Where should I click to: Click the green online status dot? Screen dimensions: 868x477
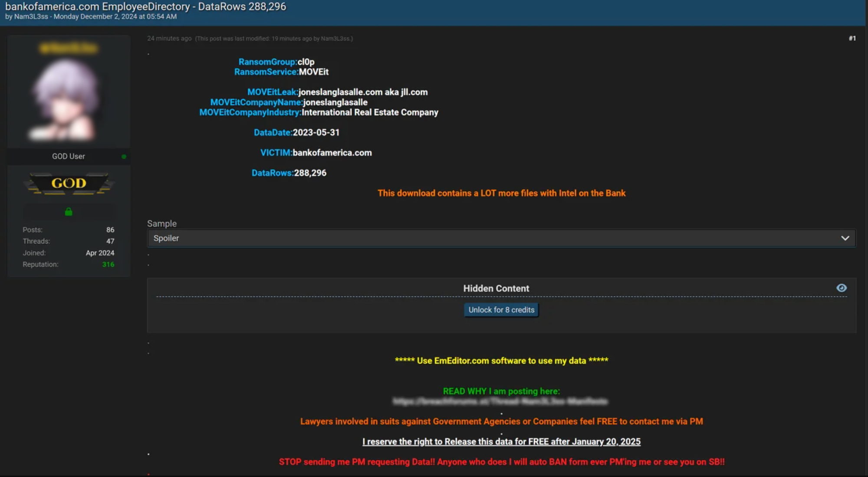[124, 157]
